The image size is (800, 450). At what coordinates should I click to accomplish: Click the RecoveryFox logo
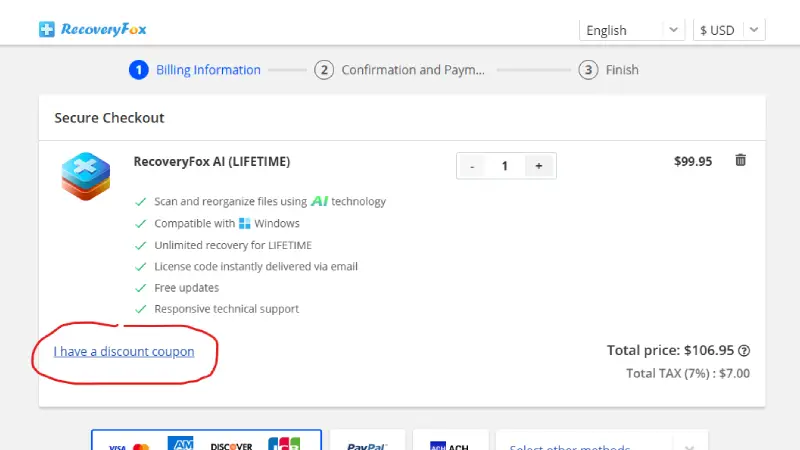(93, 29)
